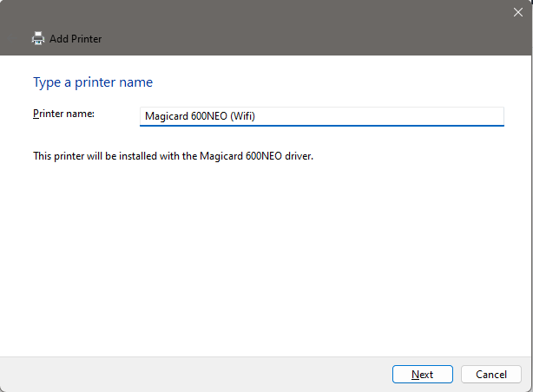Screen dimensions: 533x392
Task: Click the Next button
Action: click(423, 375)
